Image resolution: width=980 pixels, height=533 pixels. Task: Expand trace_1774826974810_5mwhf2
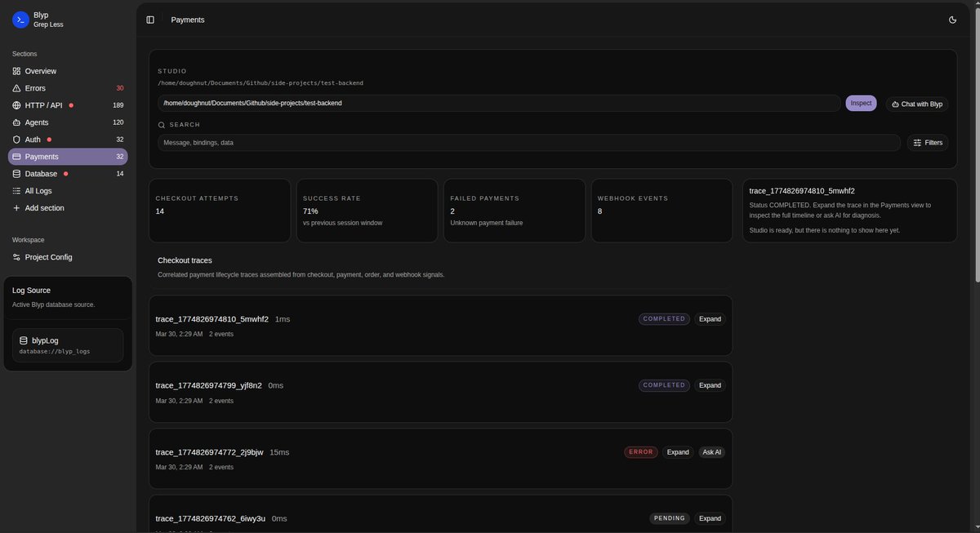(710, 319)
